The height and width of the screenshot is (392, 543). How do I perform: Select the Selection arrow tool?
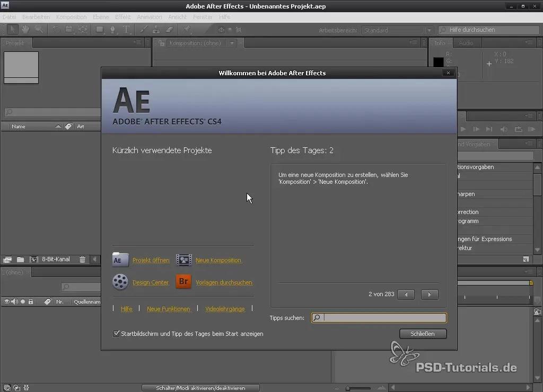[13, 30]
